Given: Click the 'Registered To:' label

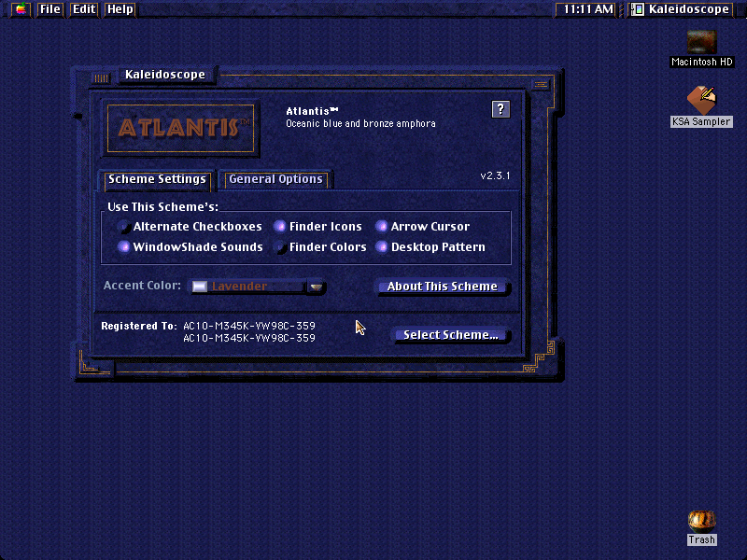Looking at the screenshot, I should (139, 326).
